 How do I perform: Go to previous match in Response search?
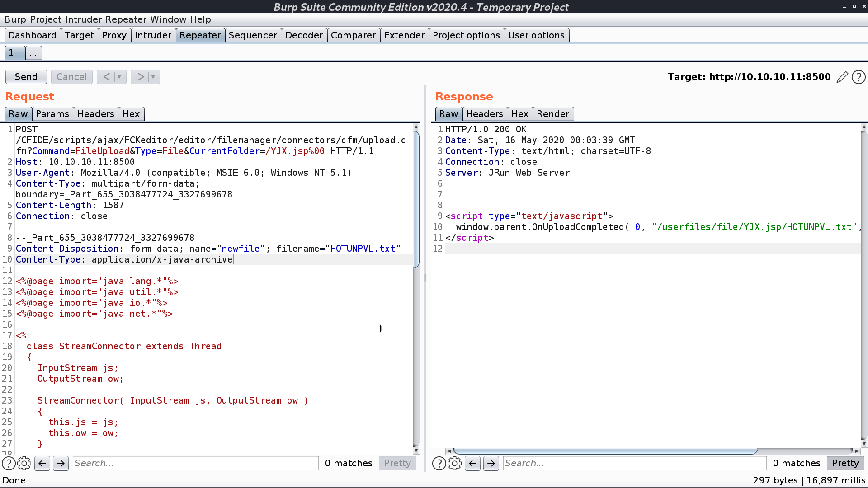pos(473,463)
